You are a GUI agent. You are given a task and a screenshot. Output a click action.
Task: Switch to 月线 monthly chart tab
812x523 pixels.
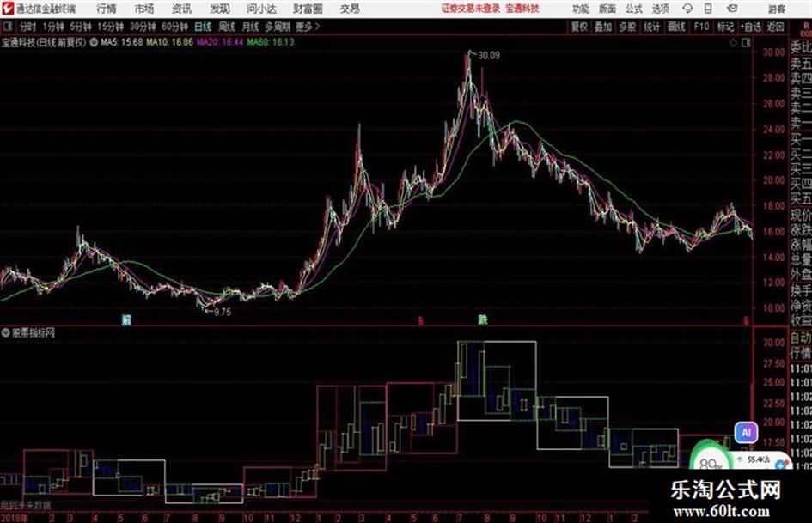click(250, 27)
